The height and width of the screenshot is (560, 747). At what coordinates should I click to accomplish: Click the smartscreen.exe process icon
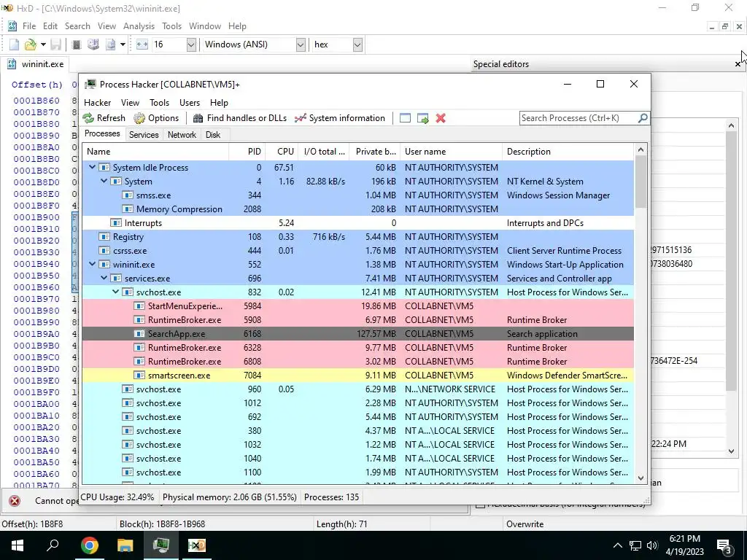(x=139, y=376)
